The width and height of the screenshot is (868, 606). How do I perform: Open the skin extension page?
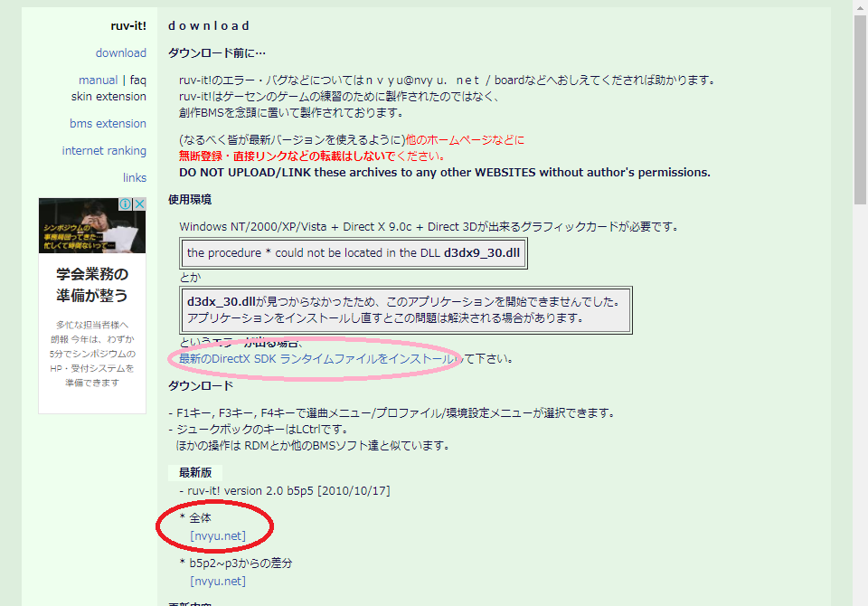pos(108,97)
